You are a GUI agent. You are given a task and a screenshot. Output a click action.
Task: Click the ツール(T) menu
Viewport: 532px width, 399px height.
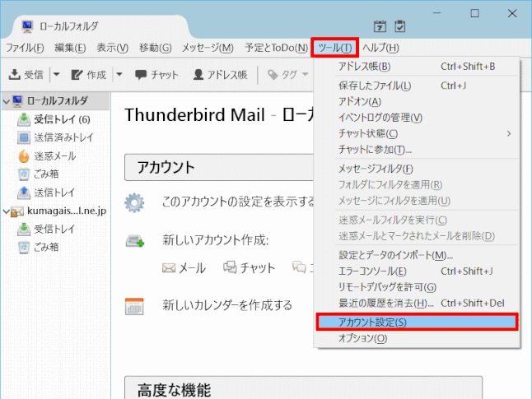point(334,48)
